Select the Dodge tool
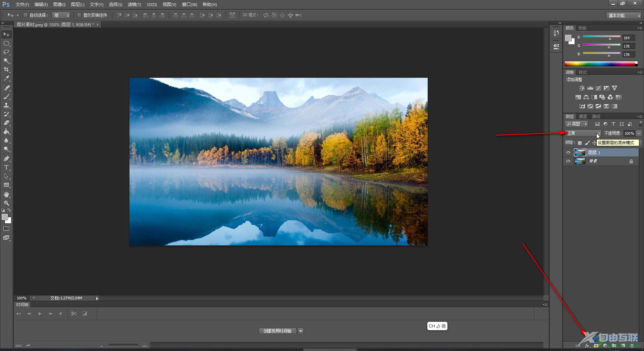The image size is (644, 351). click(6, 149)
